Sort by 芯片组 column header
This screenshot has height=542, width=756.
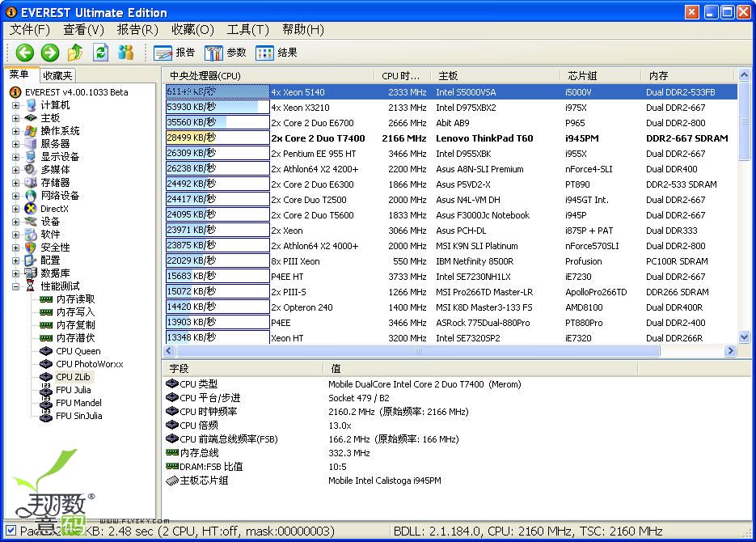[x=600, y=76]
